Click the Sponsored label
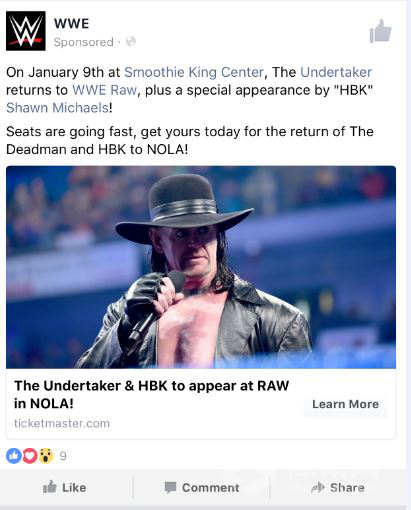Image resolution: width=411 pixels, height=510 pixels. pos(84,42)
